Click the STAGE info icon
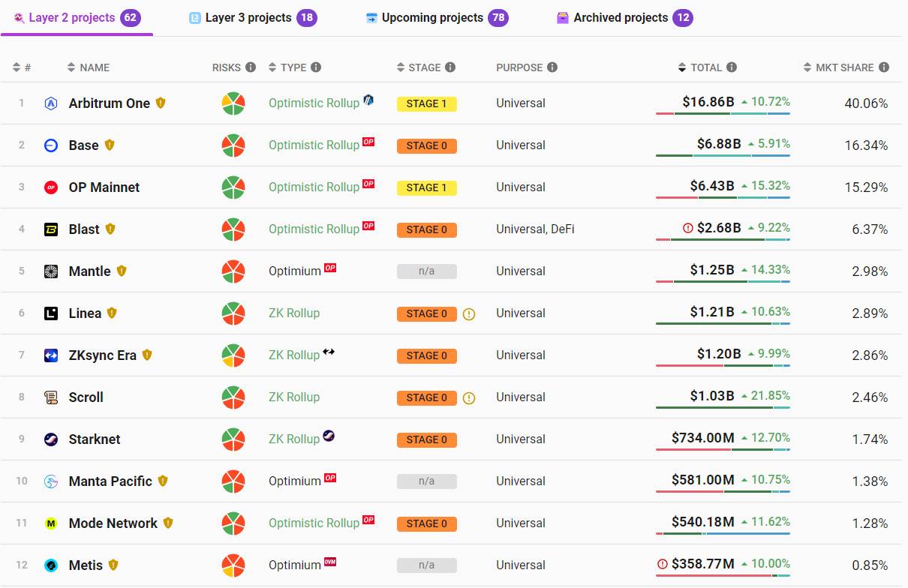 coord(450,67)
